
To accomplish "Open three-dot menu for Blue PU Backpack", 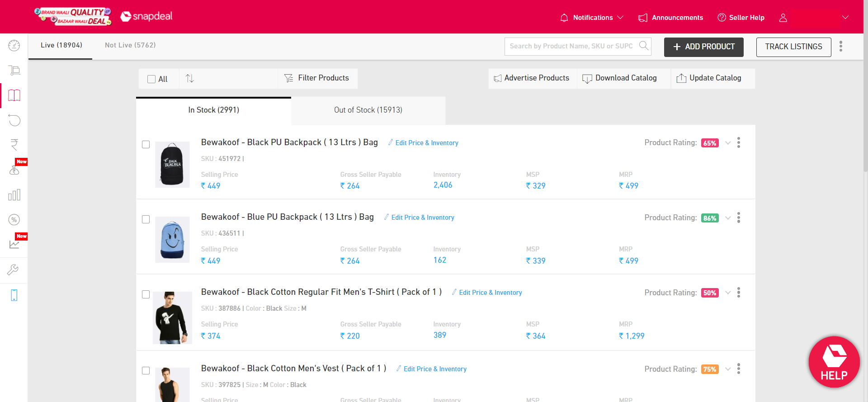I will click(739, 218).
